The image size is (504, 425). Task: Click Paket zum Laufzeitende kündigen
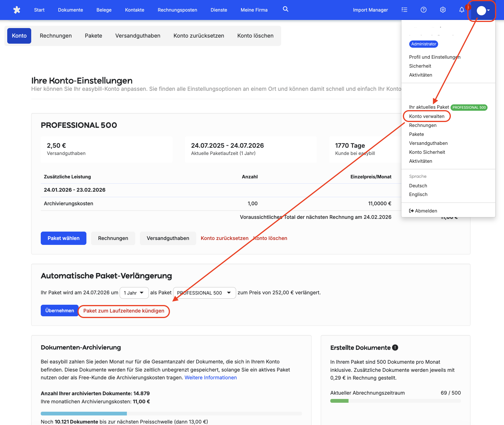[124, 311]
